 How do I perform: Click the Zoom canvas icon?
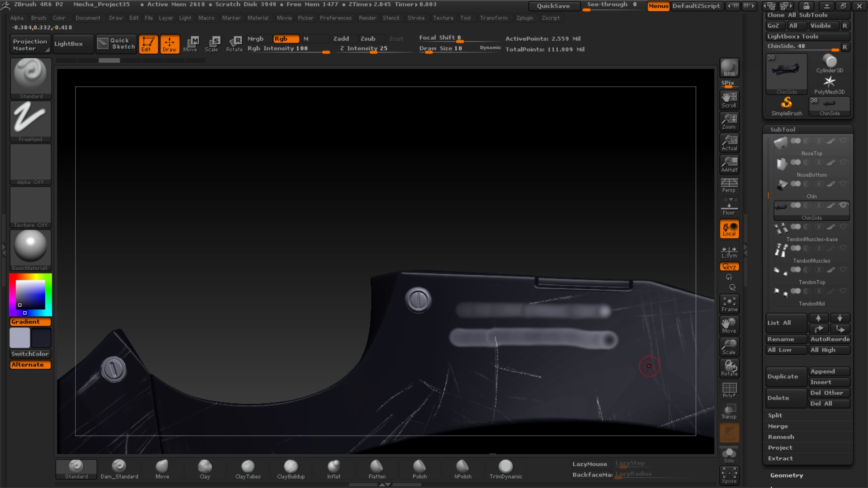pos(729,122)
